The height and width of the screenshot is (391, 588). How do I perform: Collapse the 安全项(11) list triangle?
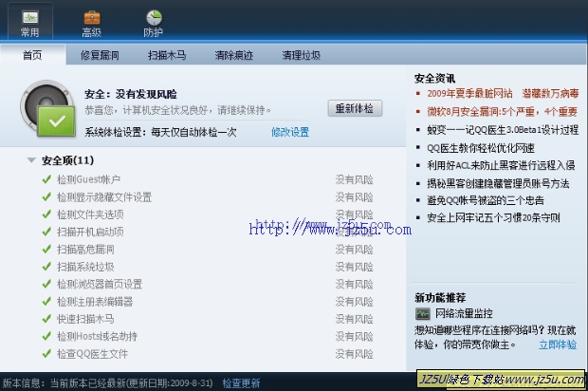point(31,160)
